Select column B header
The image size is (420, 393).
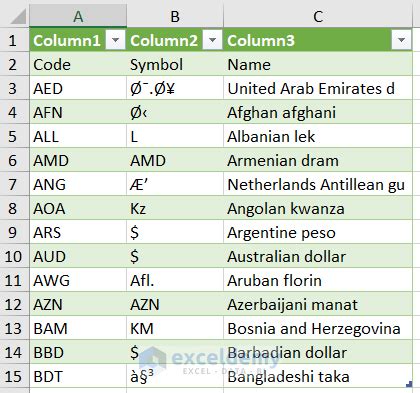175,16
